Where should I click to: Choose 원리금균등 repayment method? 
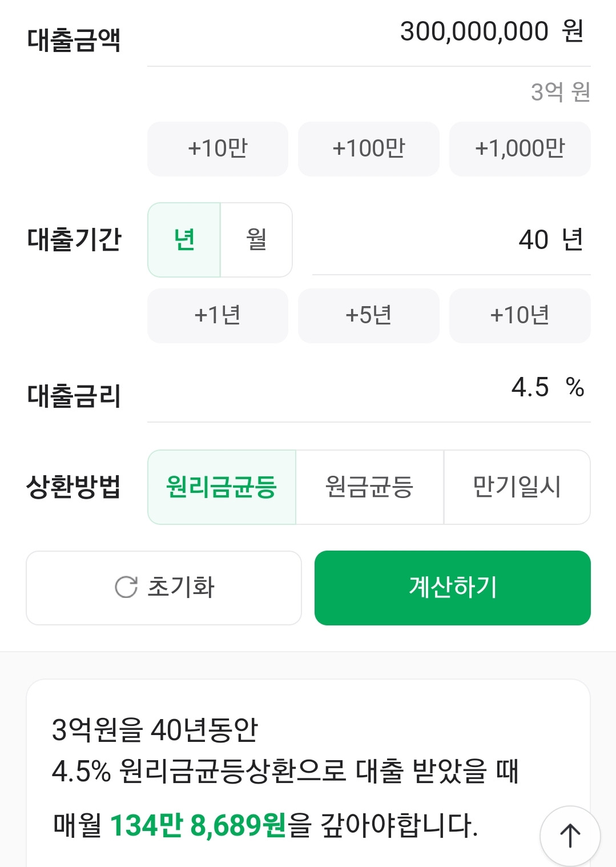pyautogui.click(x=222, y=487)
